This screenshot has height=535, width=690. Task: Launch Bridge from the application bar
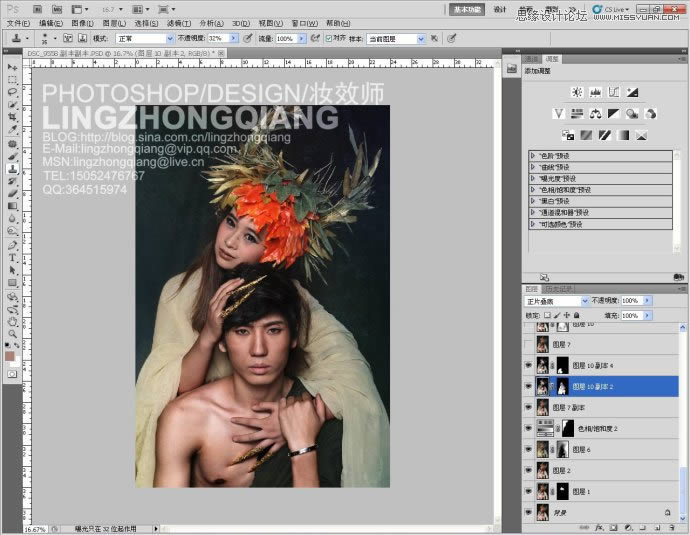38,9
